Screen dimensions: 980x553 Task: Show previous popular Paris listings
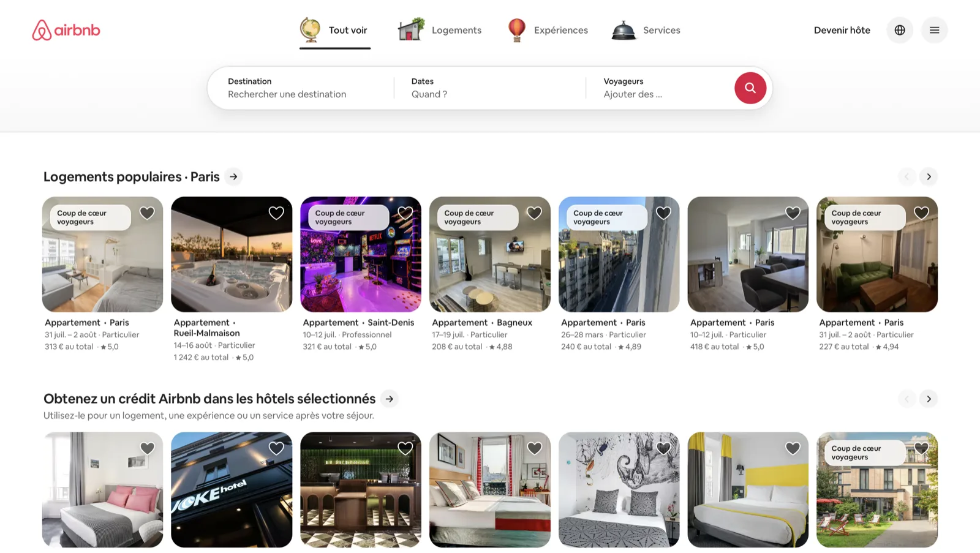coord(907,177)
